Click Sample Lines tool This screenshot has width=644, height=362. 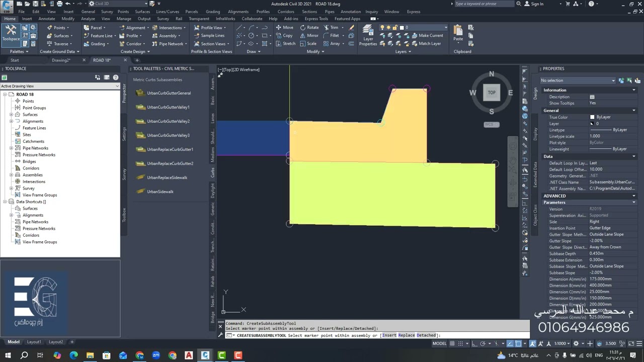click(209, 36)
